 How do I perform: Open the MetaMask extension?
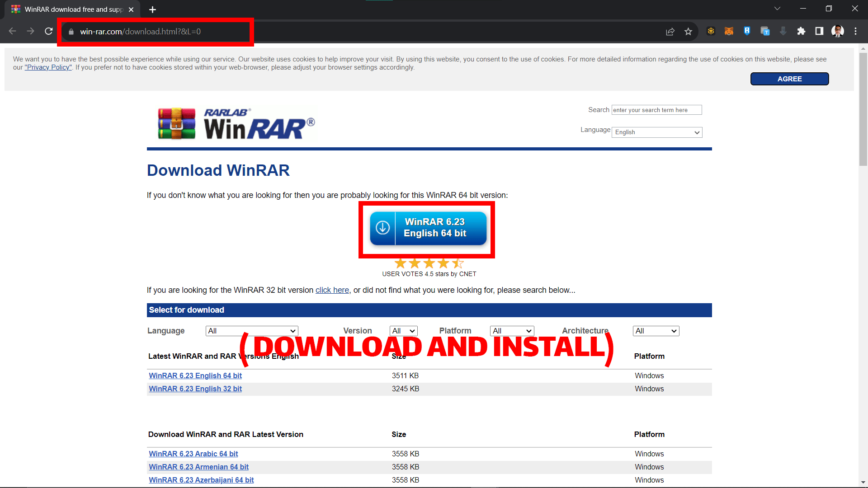pyautogui.click(x=729, y=31)
